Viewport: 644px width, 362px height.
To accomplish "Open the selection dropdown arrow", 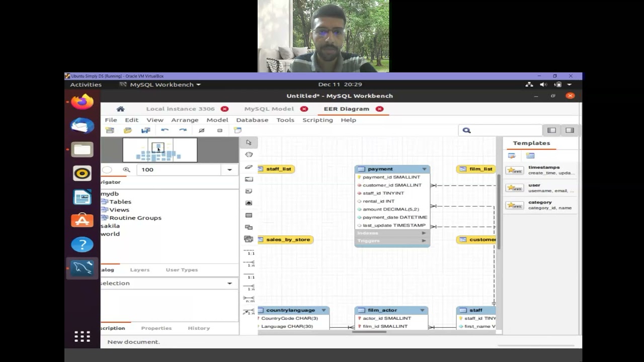I will click(229, 283).
